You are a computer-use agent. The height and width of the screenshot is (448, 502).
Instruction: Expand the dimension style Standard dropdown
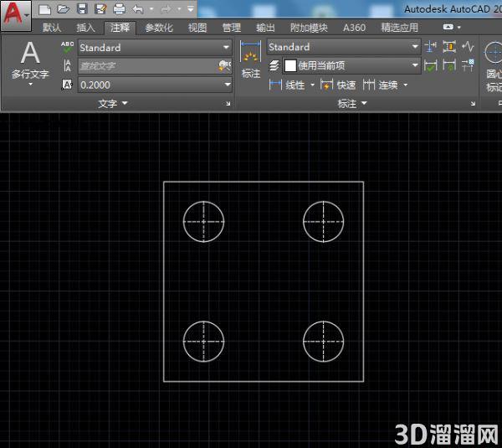344,47
